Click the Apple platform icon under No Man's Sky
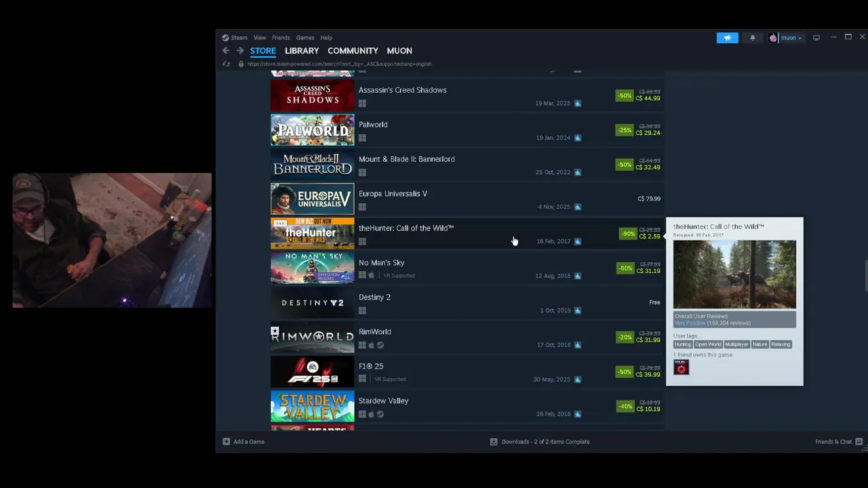This screenshot has width=868, height=488. point(371,276)
